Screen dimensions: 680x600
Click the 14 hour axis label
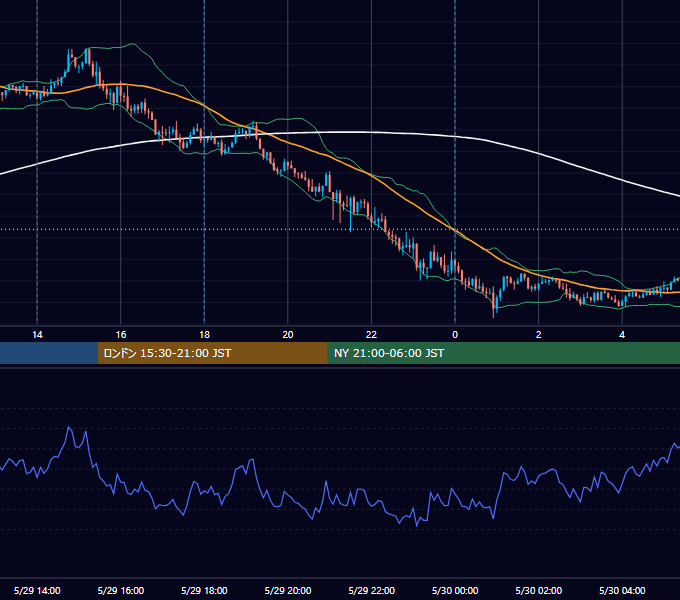click(37, 335)
